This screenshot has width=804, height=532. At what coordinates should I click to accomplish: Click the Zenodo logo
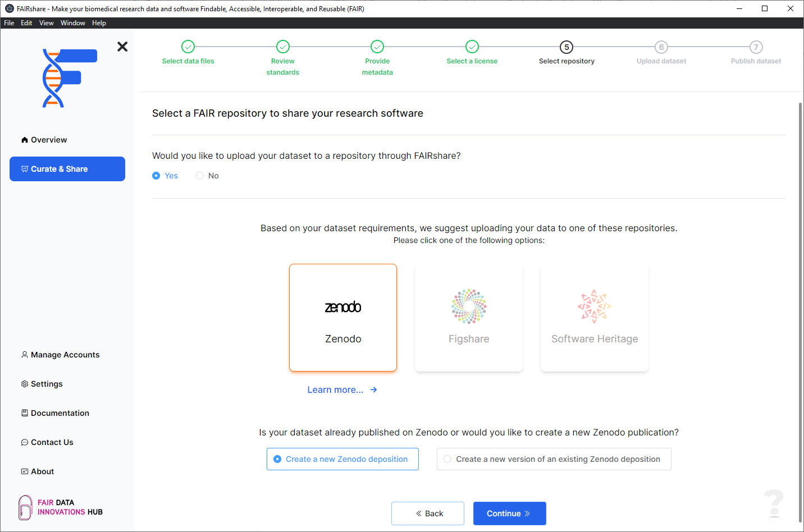343,307
